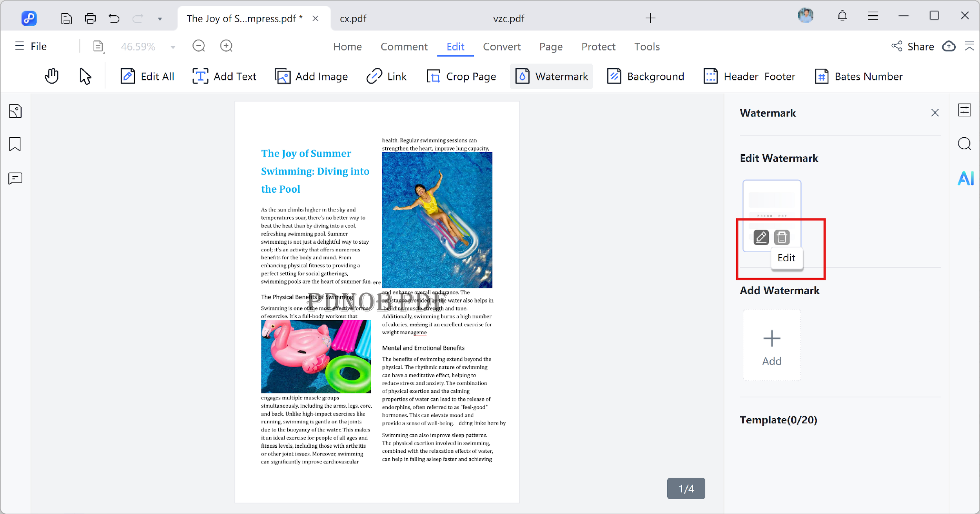Open the search magnifier on right

click(964, 144)
